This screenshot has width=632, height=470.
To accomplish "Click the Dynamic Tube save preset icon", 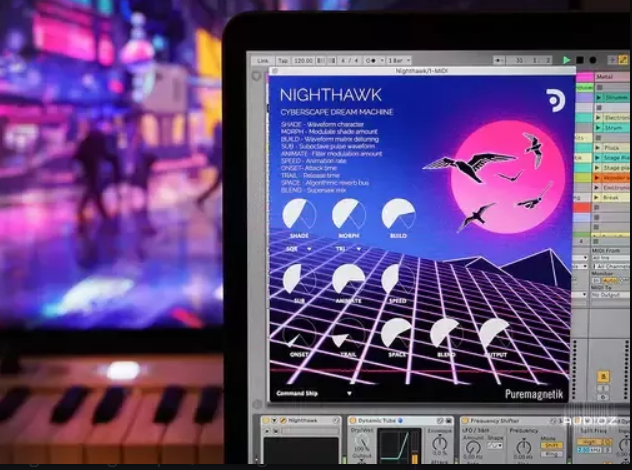I will [449, 420].
